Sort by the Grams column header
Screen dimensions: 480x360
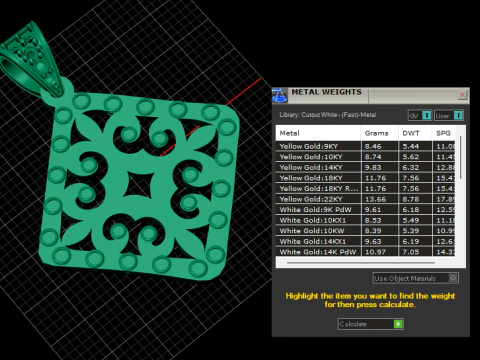tap(380, 133)
